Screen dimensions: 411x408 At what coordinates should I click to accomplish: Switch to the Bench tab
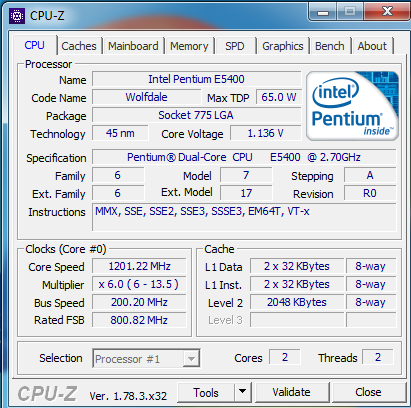pyautogui.click(x=330, y=46)
